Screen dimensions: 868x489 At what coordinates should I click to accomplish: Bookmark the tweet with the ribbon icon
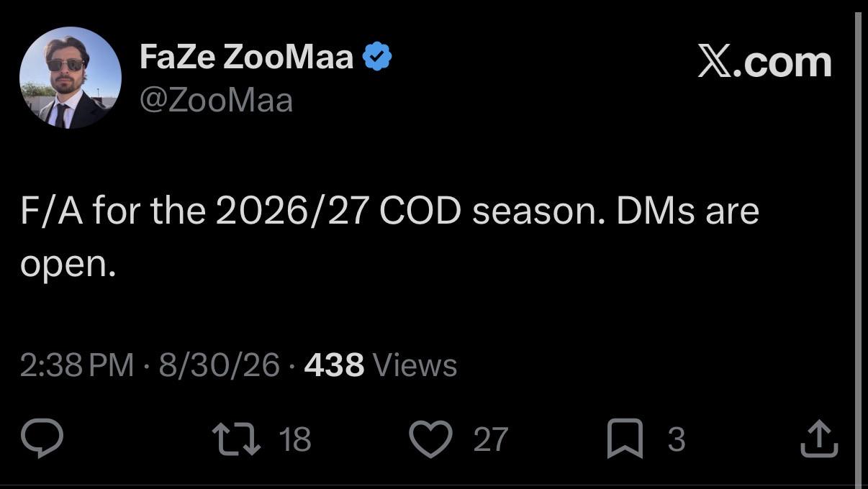click(x=625, y=439)
